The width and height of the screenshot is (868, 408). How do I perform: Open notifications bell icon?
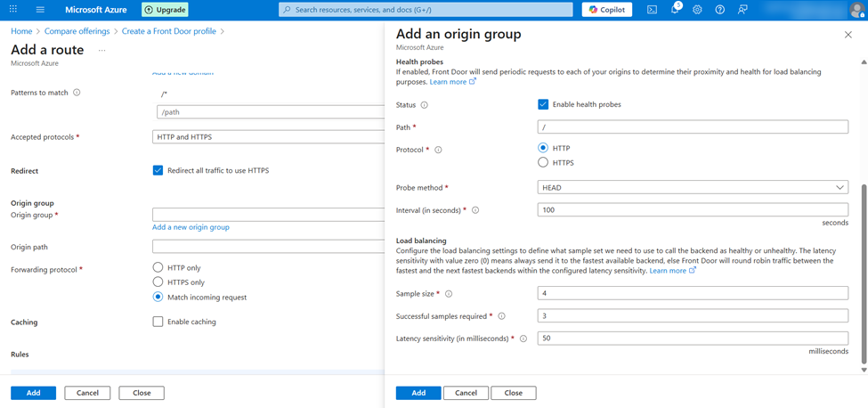tap(675, 10)
